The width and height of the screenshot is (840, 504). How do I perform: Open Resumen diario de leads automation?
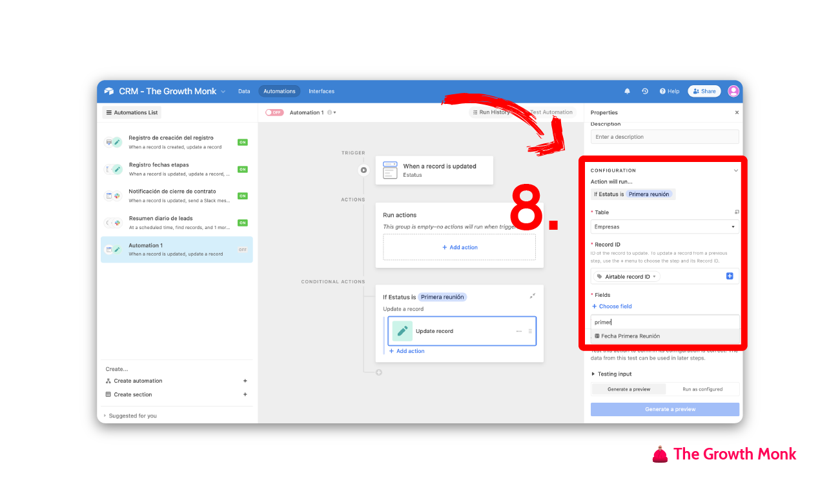[176, 223]
